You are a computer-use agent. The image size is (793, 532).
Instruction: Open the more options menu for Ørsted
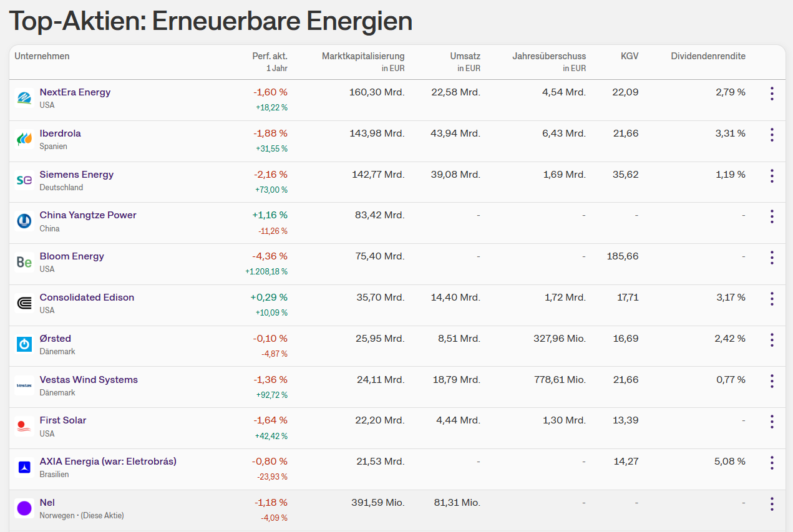click(772, 340)
